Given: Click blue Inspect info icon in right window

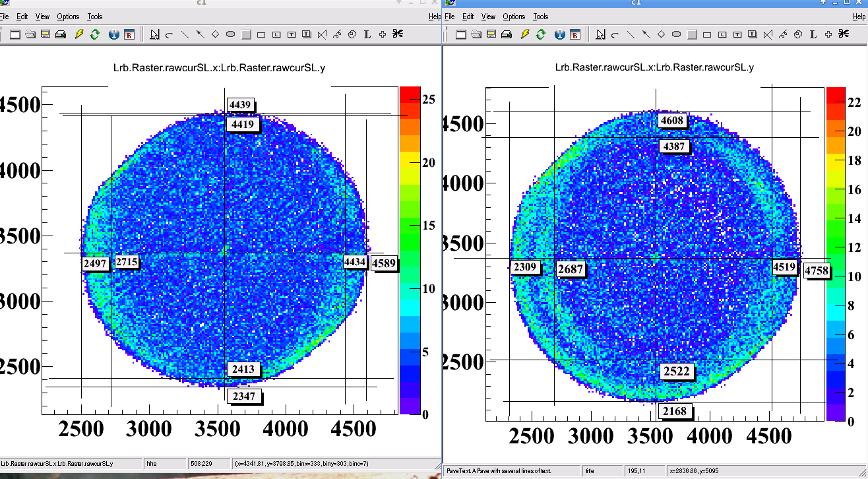Looking at the screenshot, I should tap(559, 34).
